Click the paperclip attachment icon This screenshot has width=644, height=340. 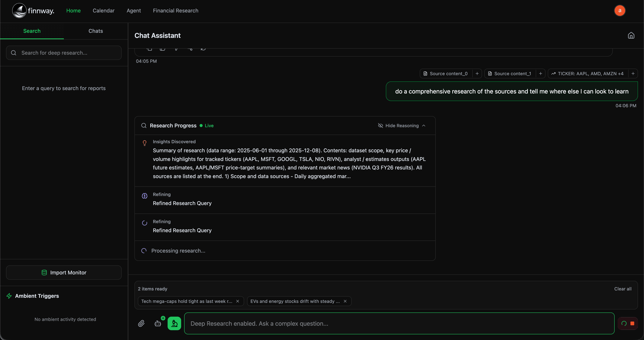tap(141, 323)
